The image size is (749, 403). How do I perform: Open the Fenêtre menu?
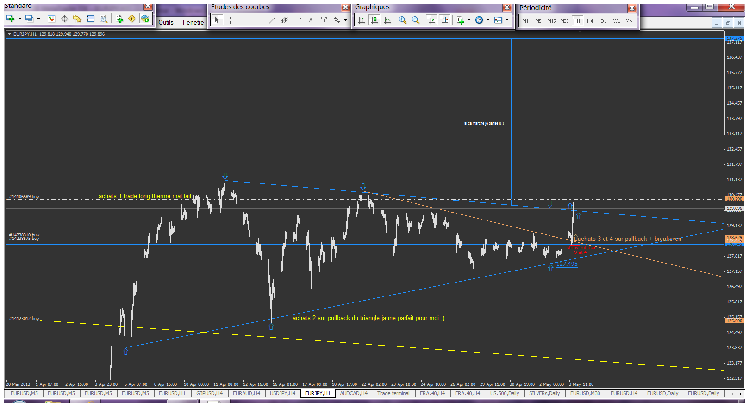coord(193,22)
